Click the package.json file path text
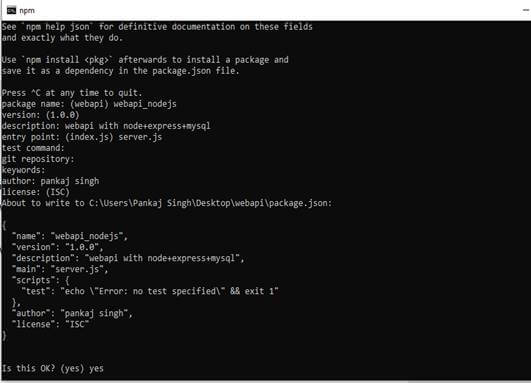Image resolution: width=531 pixels, height=383 pixels. click(x=210, y=203)
